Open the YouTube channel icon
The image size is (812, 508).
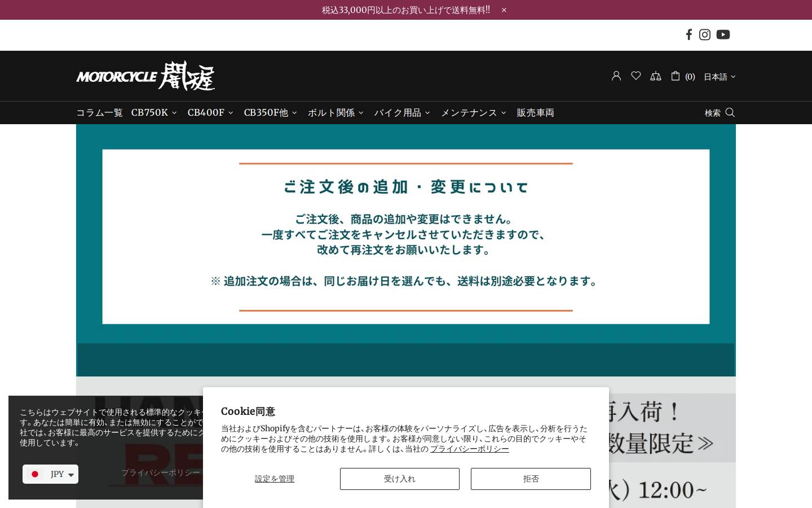723,34
